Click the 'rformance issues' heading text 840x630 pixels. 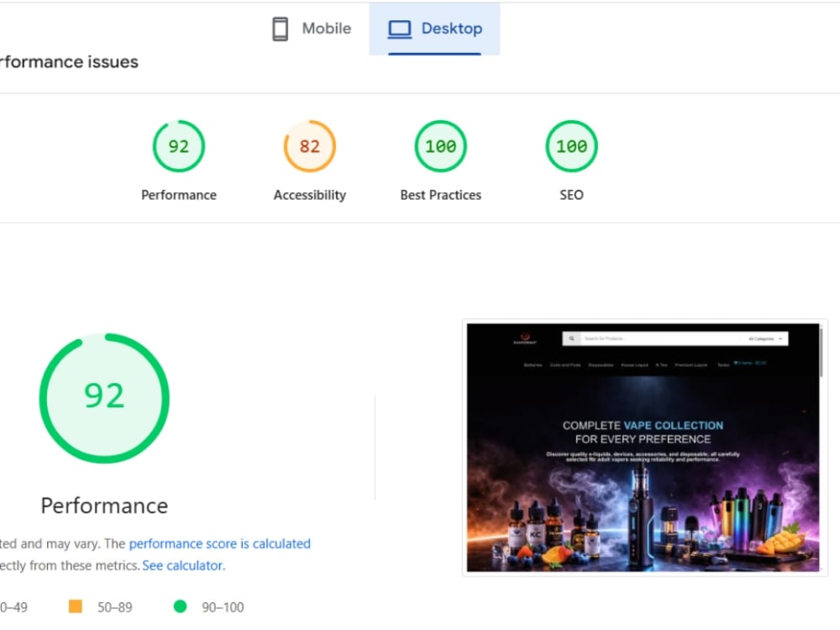click(69, 62)
